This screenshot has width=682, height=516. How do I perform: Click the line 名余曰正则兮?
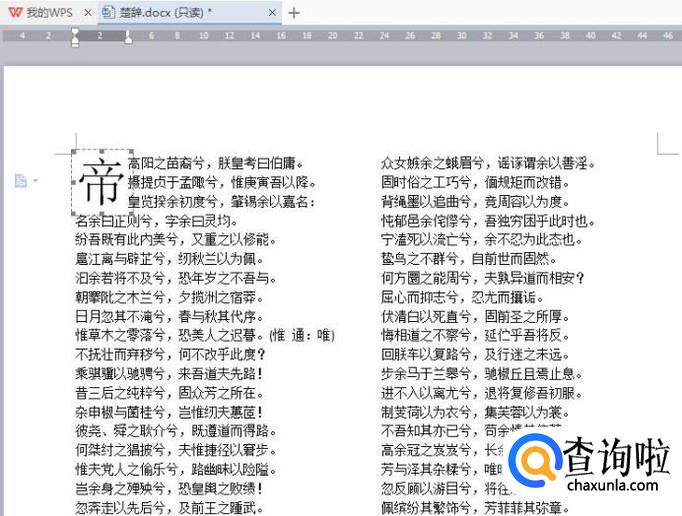(x=114, y=221)
